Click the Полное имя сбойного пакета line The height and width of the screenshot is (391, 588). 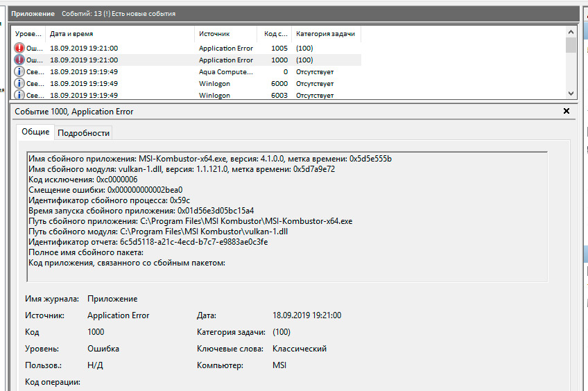(86, 252)
